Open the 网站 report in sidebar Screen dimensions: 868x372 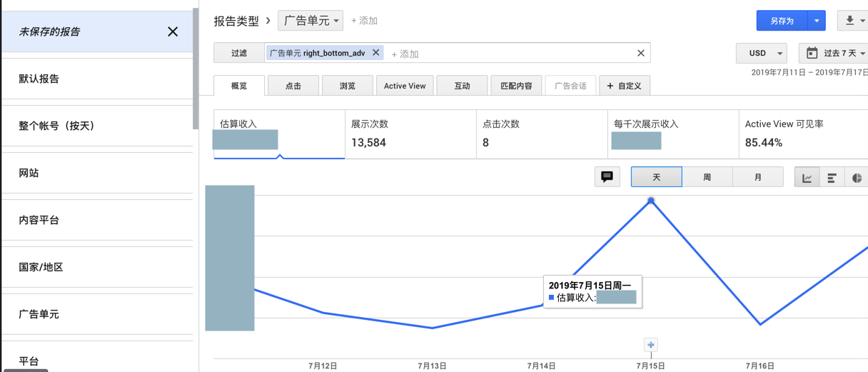click(x=97, y=173)
